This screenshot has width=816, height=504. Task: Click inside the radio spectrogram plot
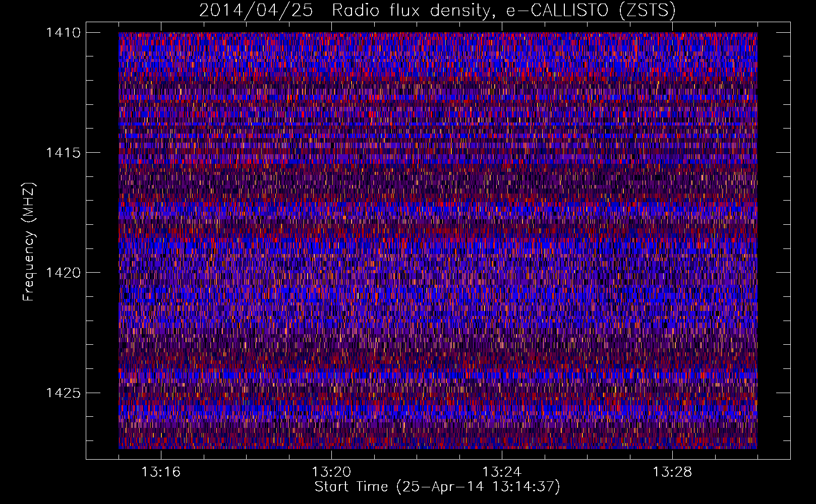(438, 240)
